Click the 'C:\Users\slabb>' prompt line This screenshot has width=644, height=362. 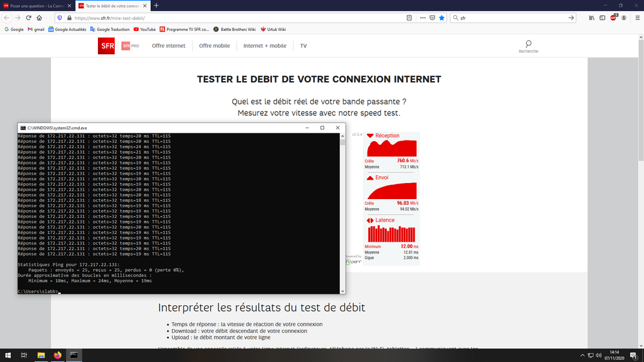click(38, 291)
